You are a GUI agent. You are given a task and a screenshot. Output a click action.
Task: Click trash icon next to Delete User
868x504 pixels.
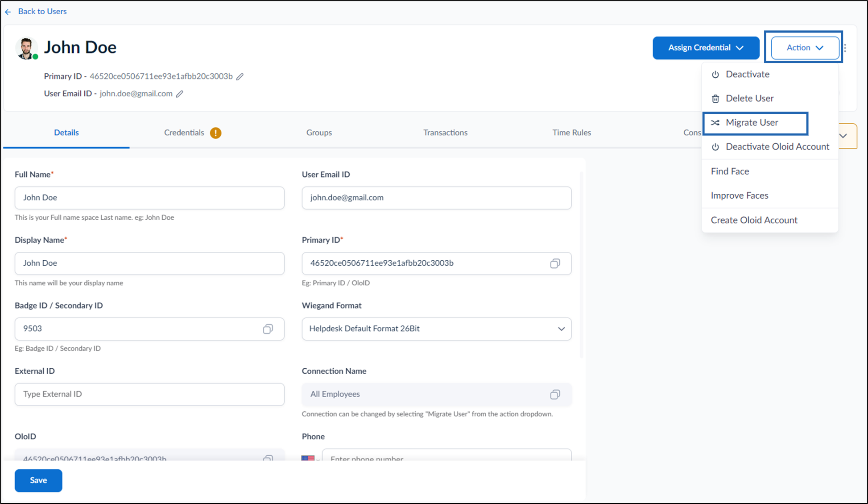pos(715,99)
